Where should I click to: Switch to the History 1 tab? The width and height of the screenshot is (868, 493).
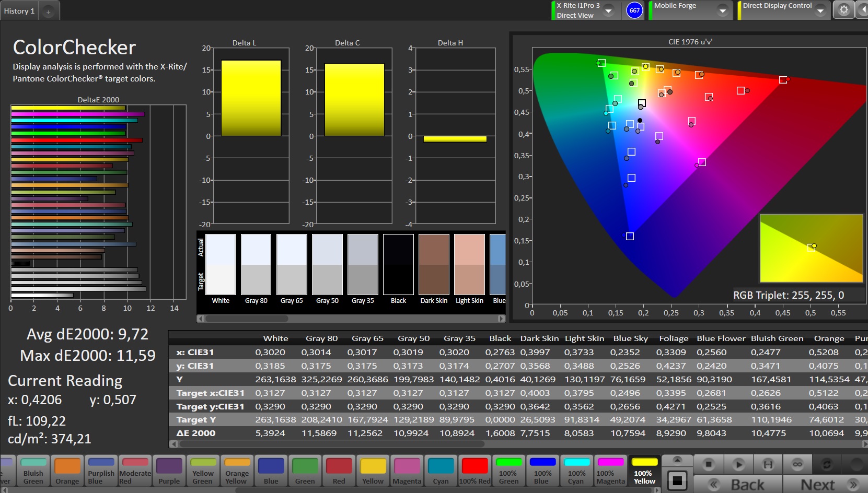click(x=19, y=11)
